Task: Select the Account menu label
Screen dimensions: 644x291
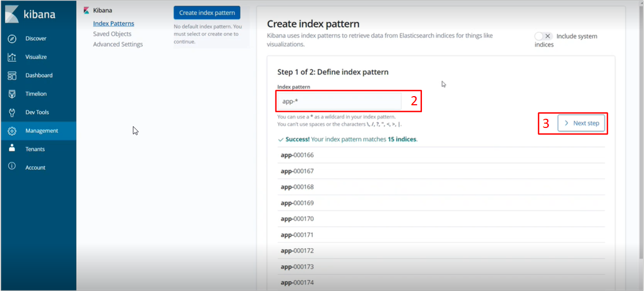Action: click(35, 167)
